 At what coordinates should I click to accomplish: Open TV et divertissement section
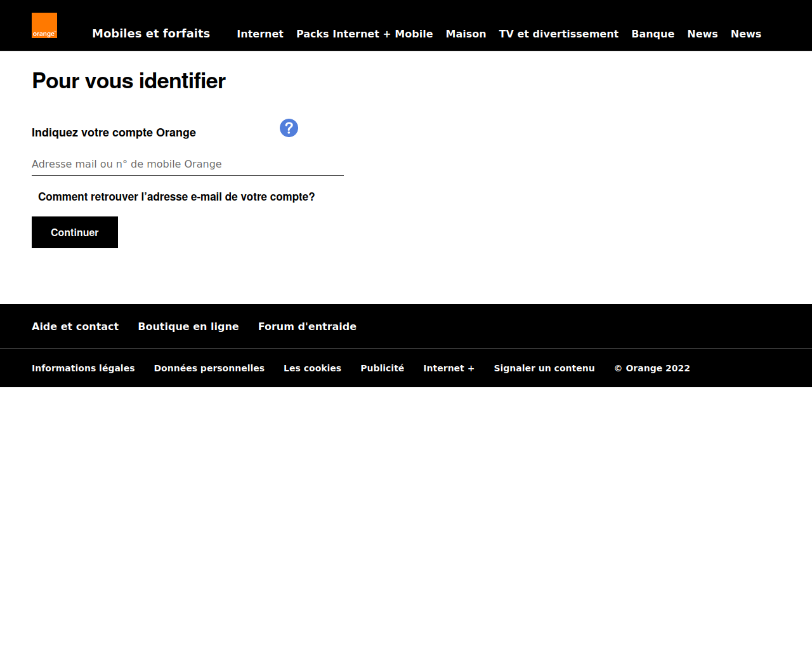pos(559,34)
